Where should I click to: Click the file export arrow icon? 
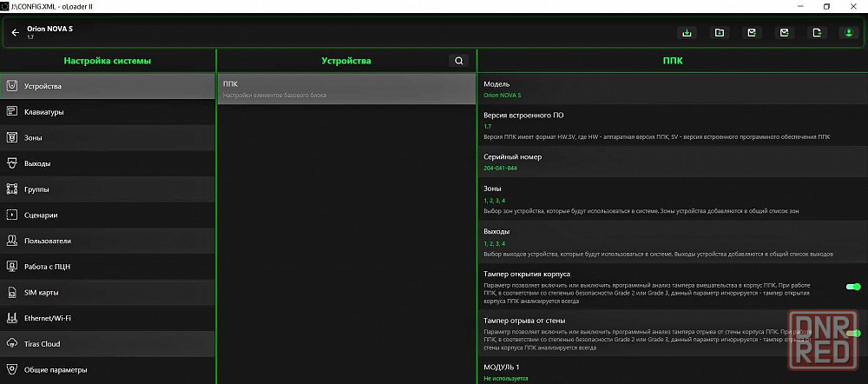point(817,33)
